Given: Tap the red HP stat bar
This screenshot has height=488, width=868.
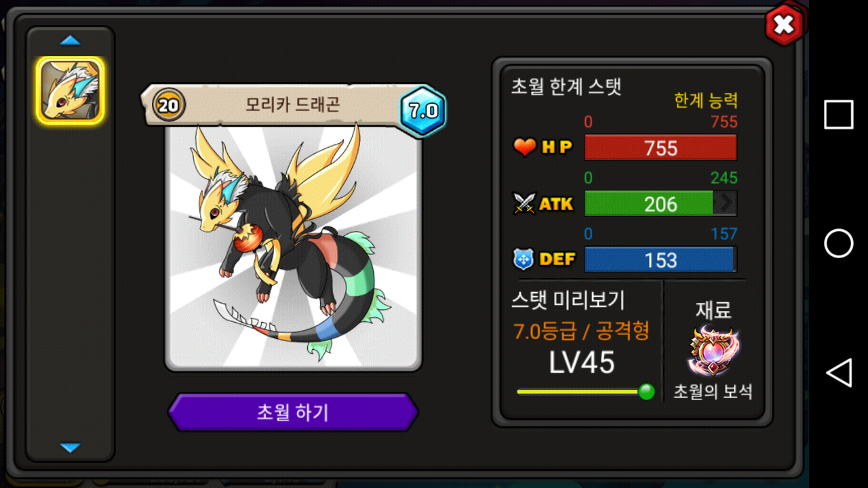Looking at the screenshot, I should [660, 148].
